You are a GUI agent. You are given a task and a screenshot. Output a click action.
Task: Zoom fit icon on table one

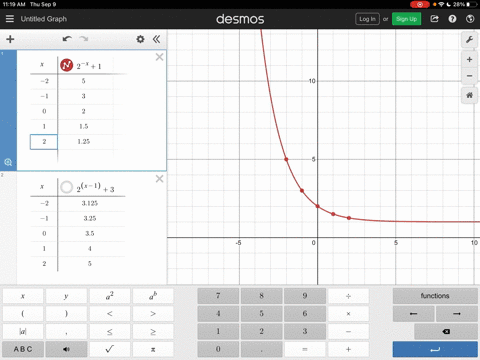(8, 162)
